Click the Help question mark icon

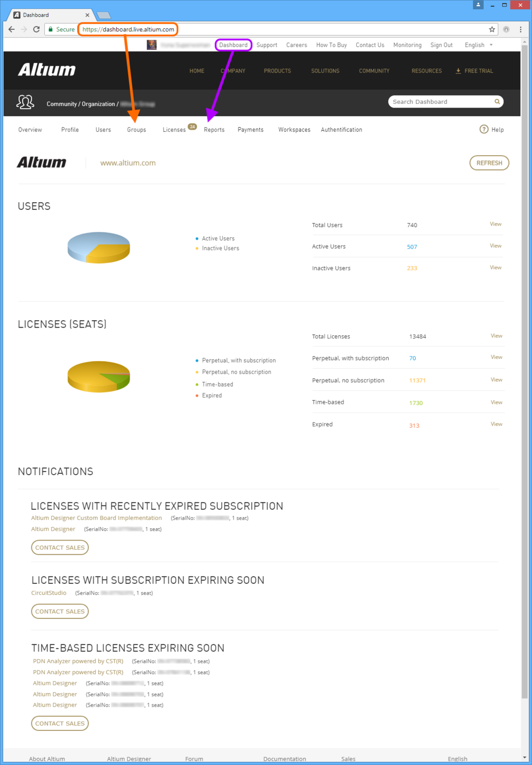(484, 129)
